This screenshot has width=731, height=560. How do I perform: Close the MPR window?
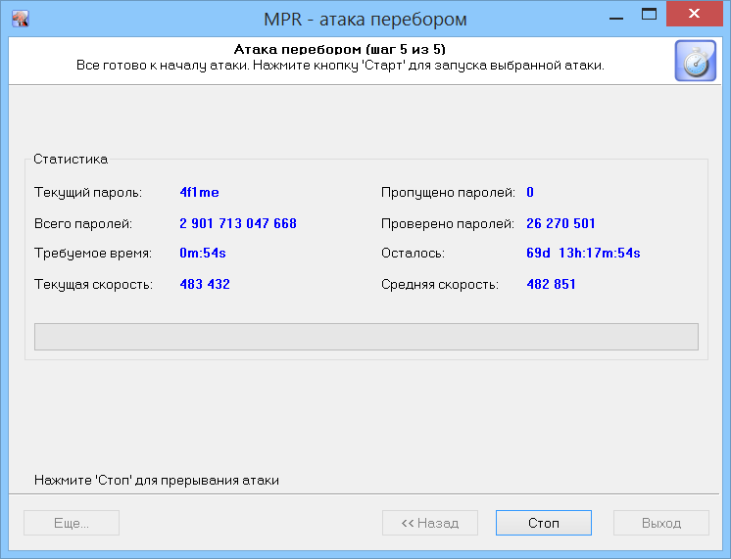click(694, 14)
